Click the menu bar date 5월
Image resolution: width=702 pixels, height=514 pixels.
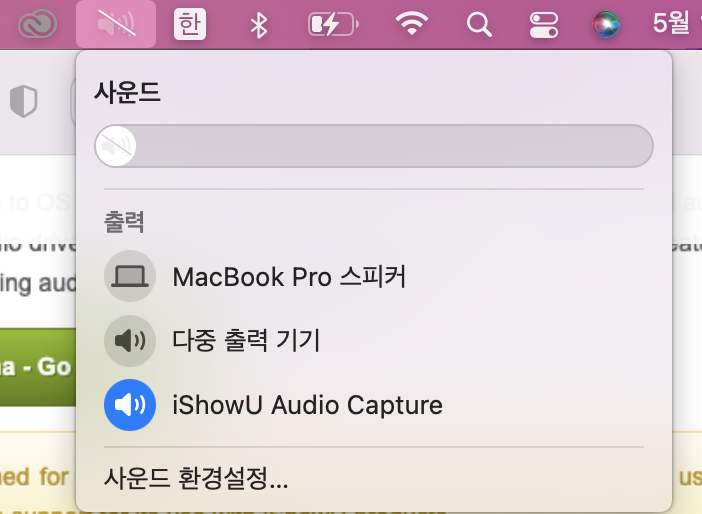point(672,23)
